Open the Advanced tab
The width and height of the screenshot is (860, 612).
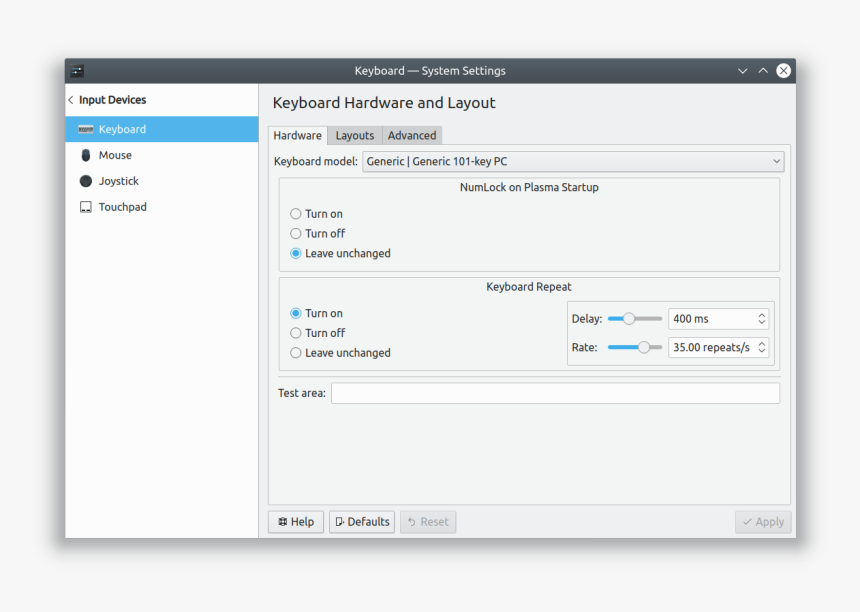(x=411, y=135)
